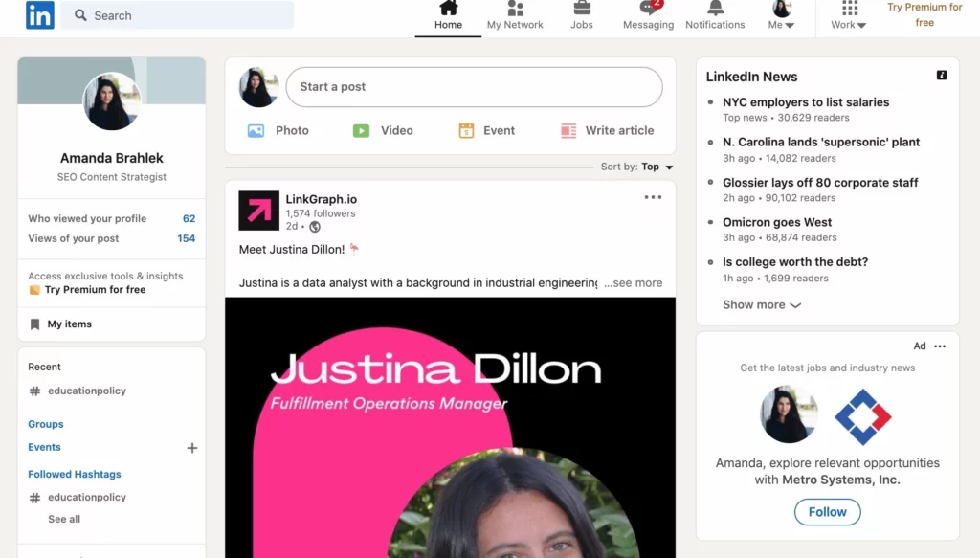Open the Notifications bell icon

point(715,10)
